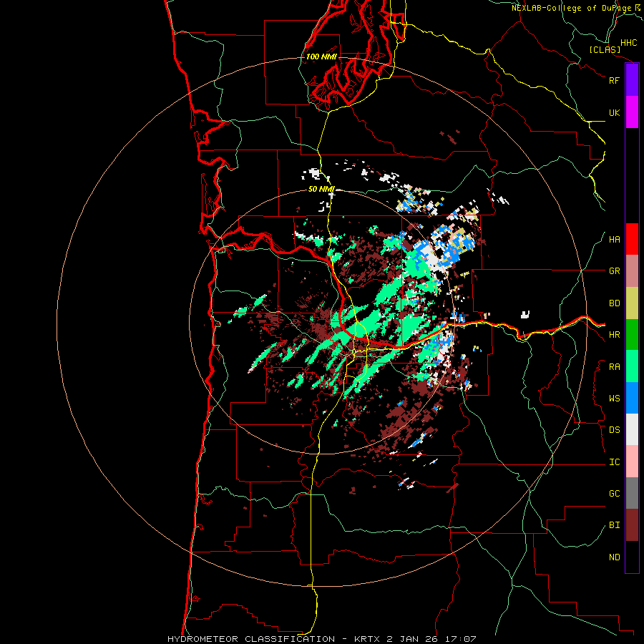Click the DS legend label
The image size is (644, 644).
click(614, 430)
